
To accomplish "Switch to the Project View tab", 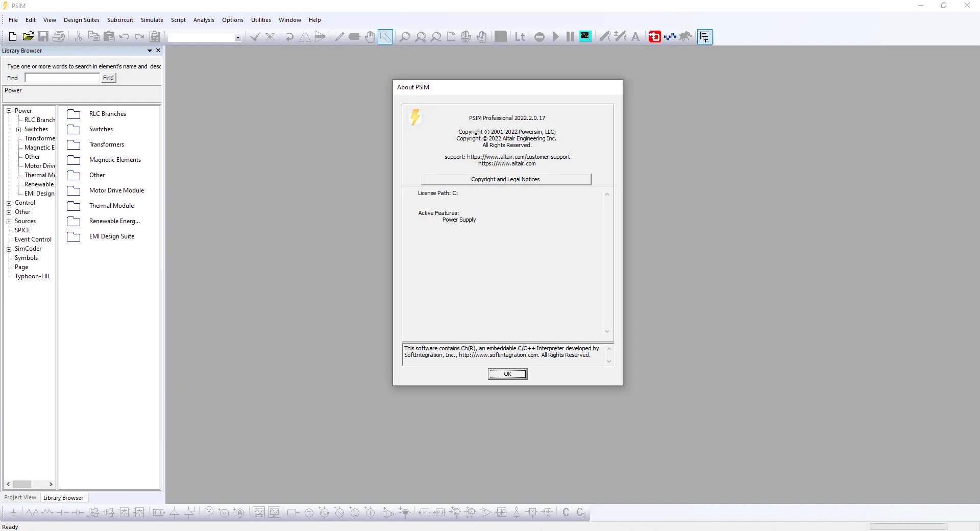I will (20, 497).
